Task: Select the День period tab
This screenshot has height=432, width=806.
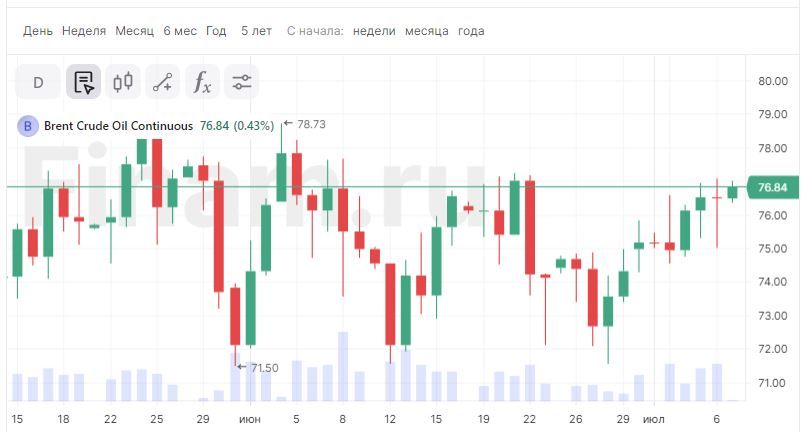Action: click(38, 31)
